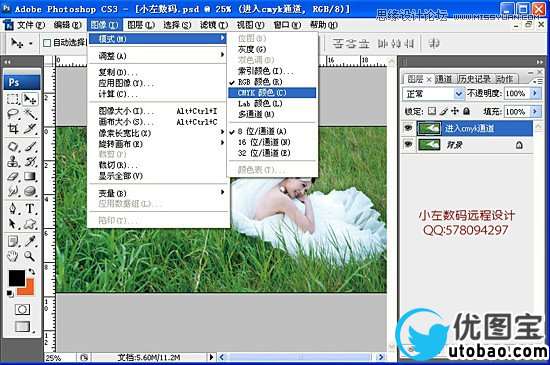Swap foreground and background colors

[x=32, y=272]
